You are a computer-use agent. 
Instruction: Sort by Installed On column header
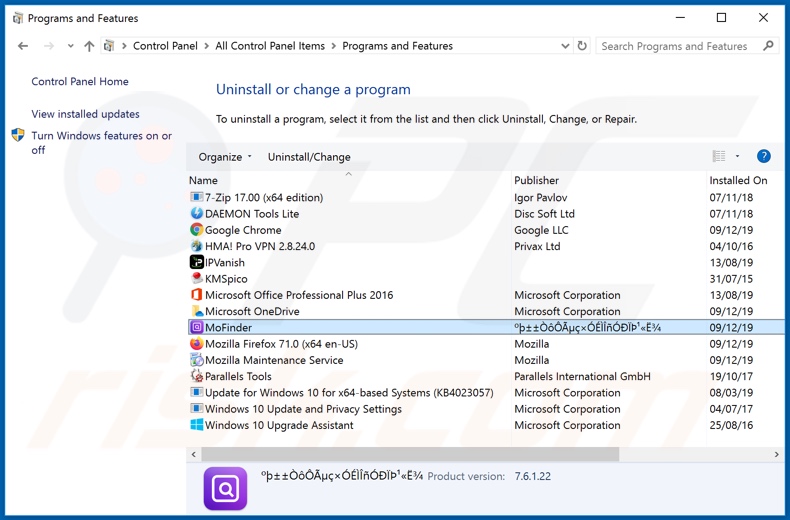click(738, 180)
